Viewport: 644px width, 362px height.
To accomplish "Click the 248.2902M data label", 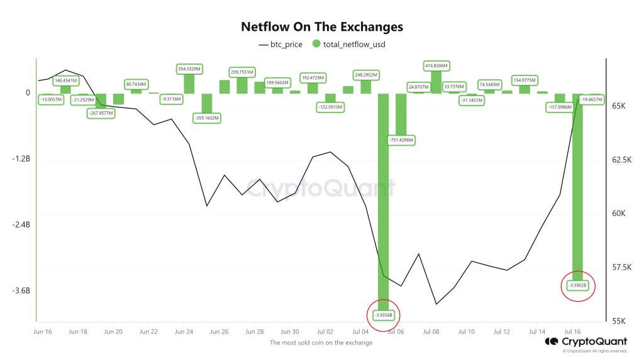I will click(366, 75).
